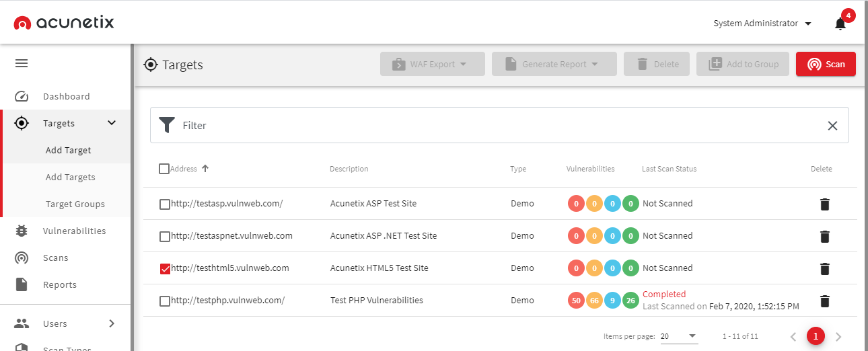Uncheck the testhtml5.vulnweb.com checkbox

pos(165,269)
